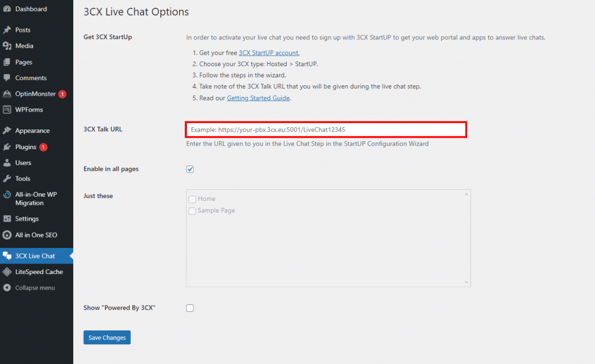Focus the 3CX Talk URL field

coord(326,129)
